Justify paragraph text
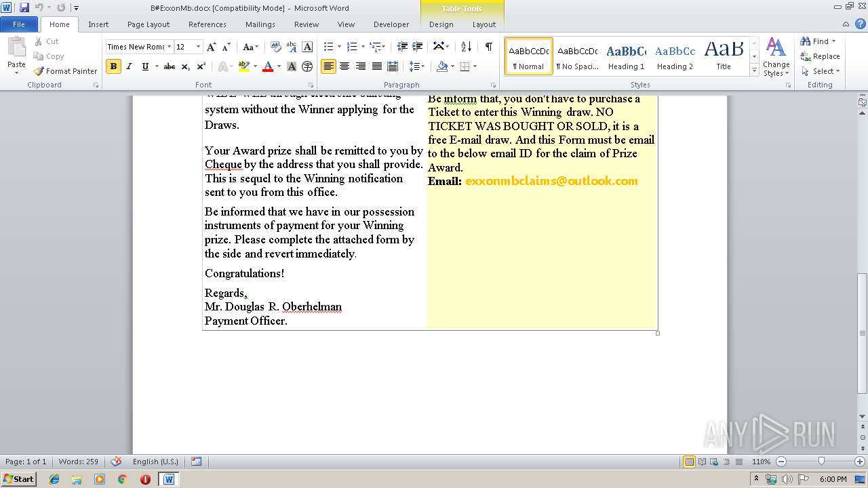 (x=376, y=66)
